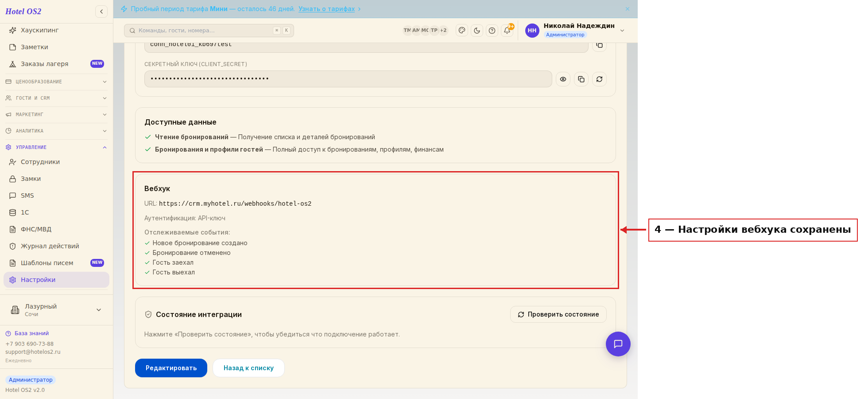Click the Hotel OS2 logo
This screenshot has width=868, height=399.
(23, 12)
